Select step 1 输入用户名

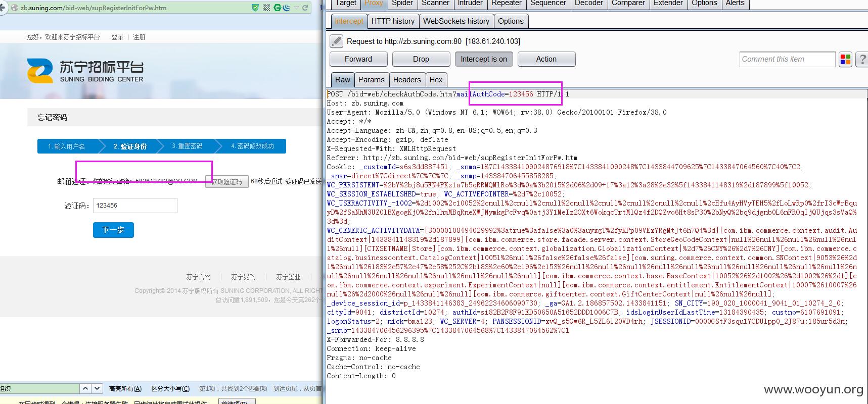[67, 146]
